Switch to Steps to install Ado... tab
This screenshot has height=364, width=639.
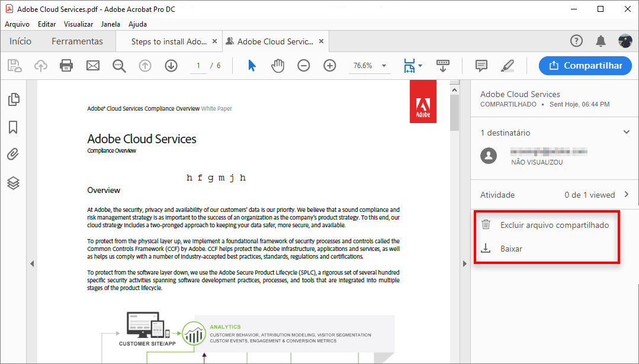click(169, 41)
